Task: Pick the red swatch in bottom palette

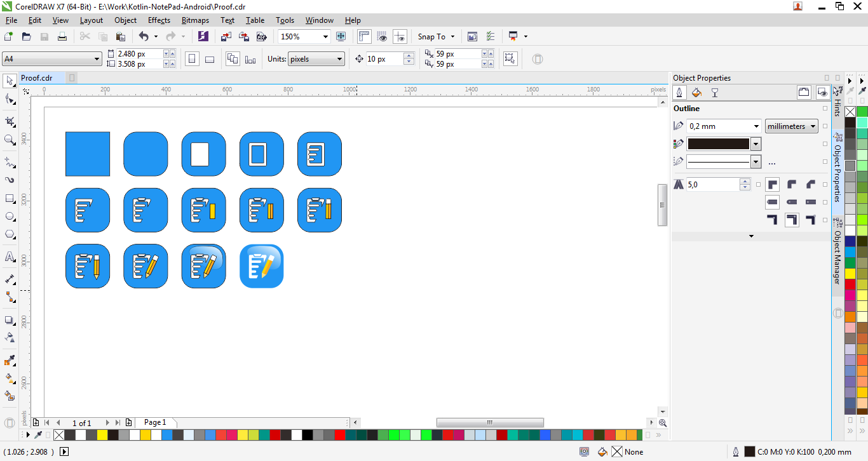Action: (340, 435)
